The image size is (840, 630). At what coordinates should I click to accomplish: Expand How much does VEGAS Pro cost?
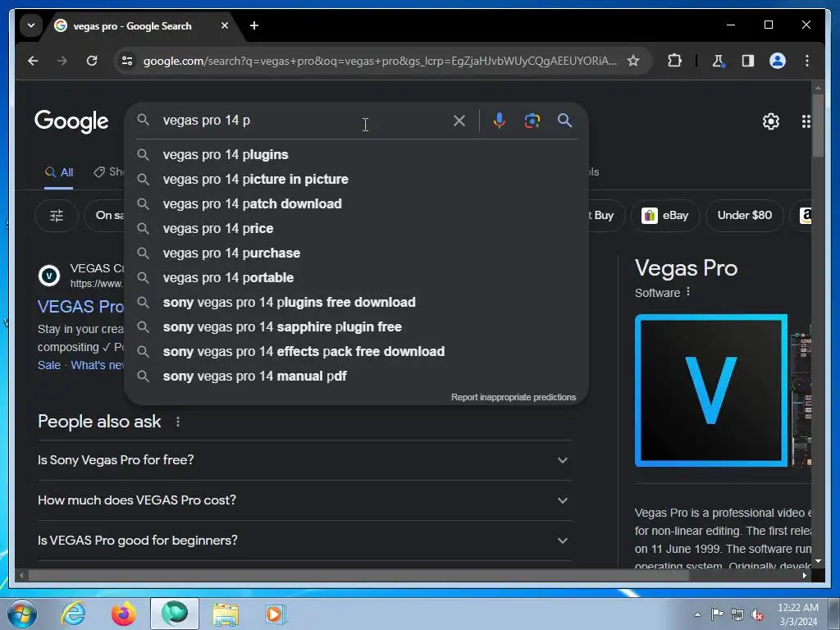304,500
